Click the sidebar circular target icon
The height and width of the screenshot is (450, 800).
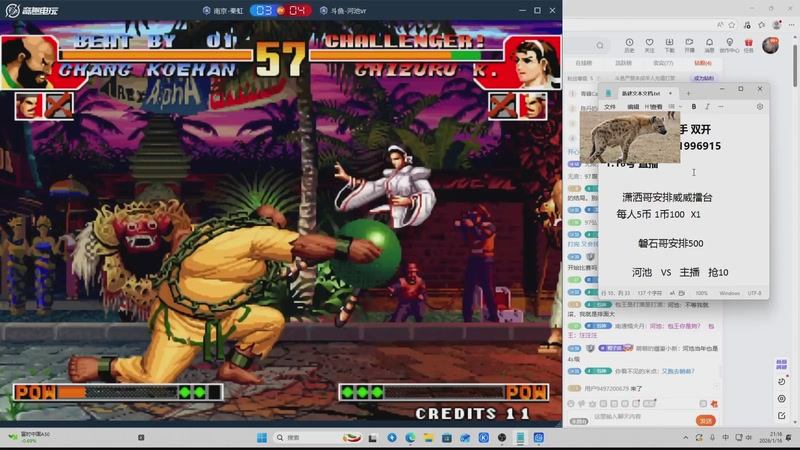coord(782,398)
